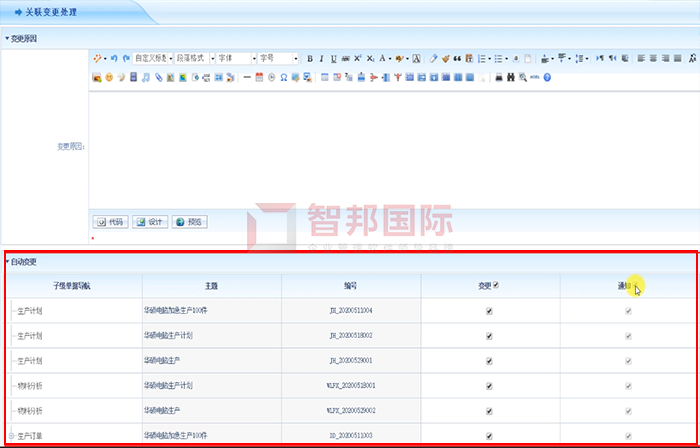Insert block quote with quotation icon
Image resolution: width=700 pixels, height=448 pixels.
pos(458,58)
